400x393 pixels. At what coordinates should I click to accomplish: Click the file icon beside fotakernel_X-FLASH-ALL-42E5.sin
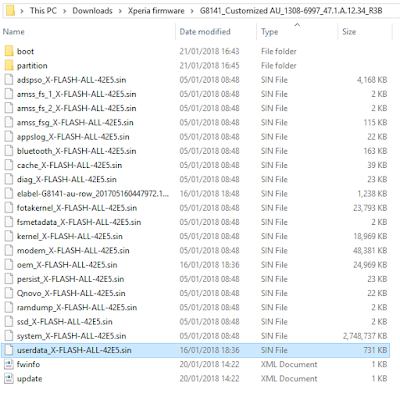(x=9, y=208)
